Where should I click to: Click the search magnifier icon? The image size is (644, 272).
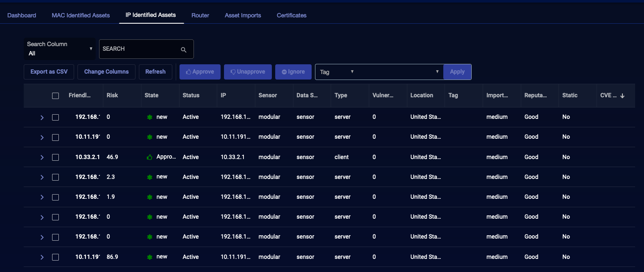click(x=183, y=49)
